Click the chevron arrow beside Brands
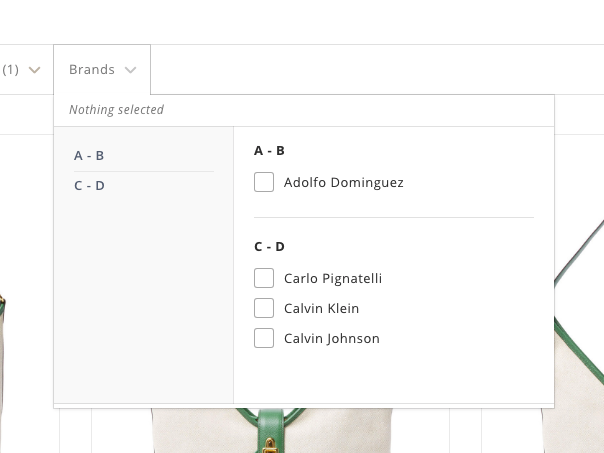The image size is (604, 453). 130,70
